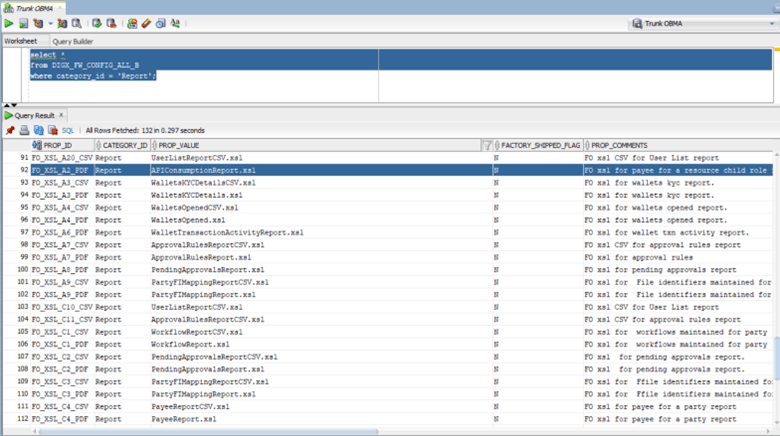Click the Run Script toolbar icon

coord(23,23)
